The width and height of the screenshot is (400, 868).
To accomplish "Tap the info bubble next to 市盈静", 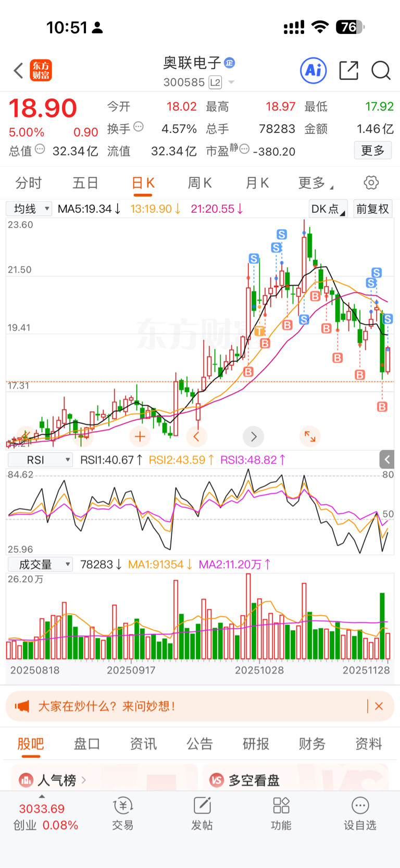I will [x=244, y=149].
